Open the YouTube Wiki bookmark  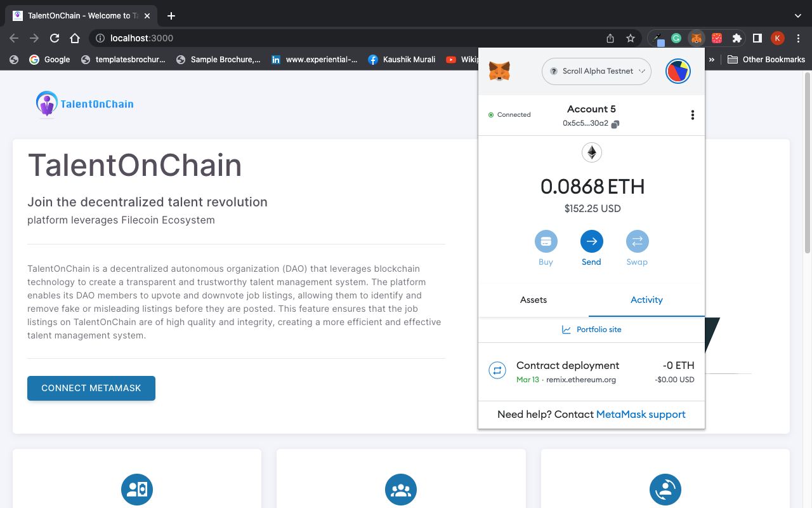[461, 59]
